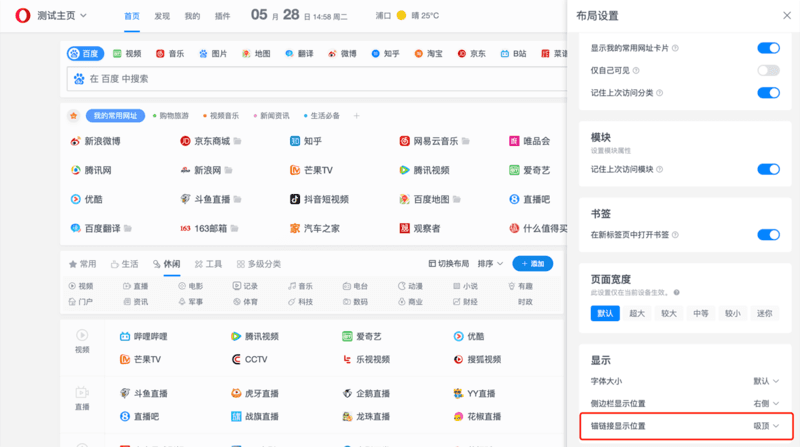Toggle 在新标签页中打开书签 switch

click(x=768, y=235)
